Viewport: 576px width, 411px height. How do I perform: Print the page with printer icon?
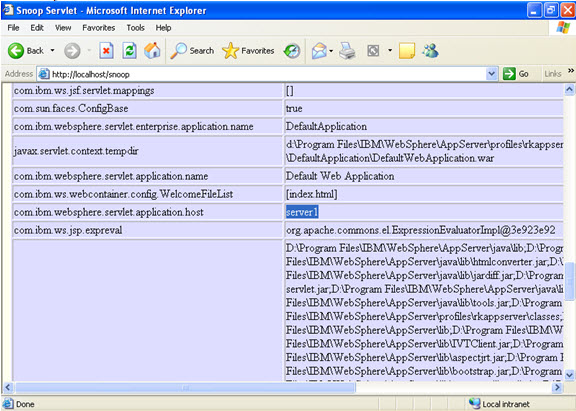[x=347, y=51]
